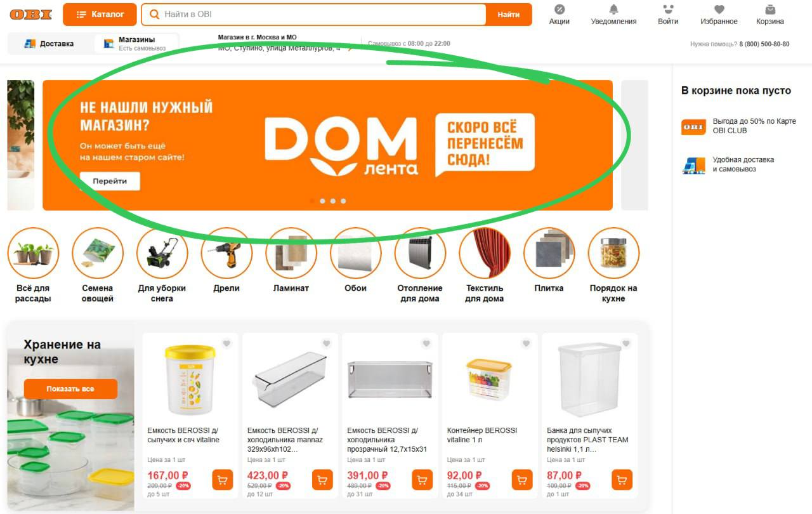The height and width of the screenshot is (514, 812).
Task: Add 167,00 ₽ BEROSSI container to cart
Action: 222,480
